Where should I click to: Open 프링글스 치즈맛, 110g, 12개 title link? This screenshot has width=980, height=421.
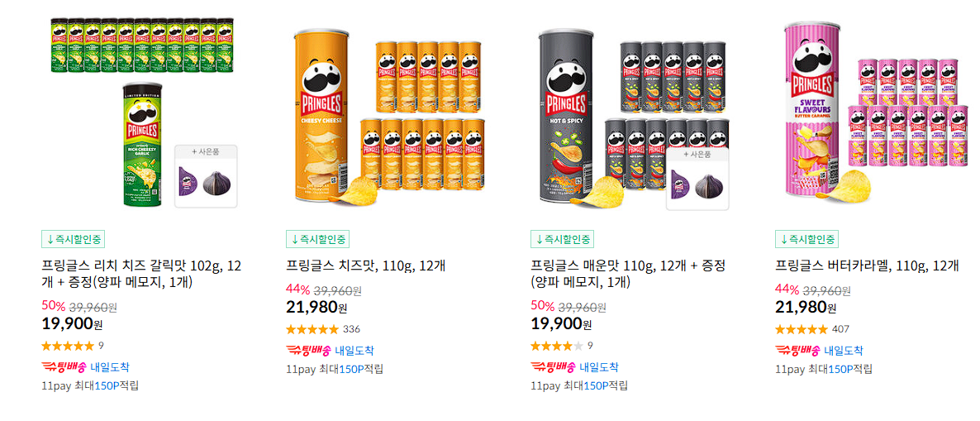pyautogui.click(x=365, y=266)
